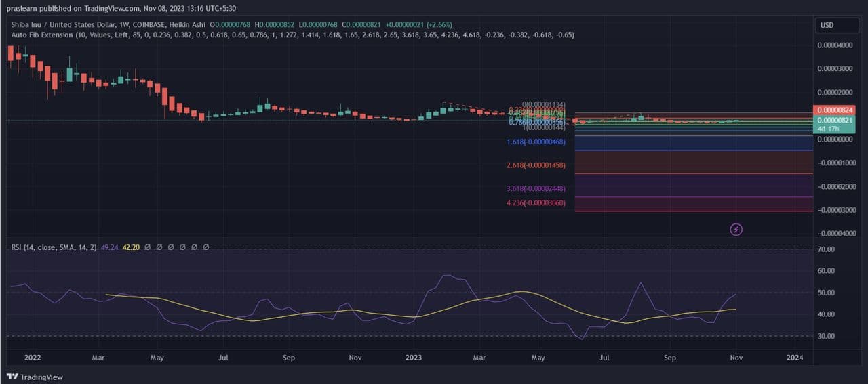
Task: Click the 30.00 level on RSI scale
Action: pyautogui.click(x=826, y=336)
